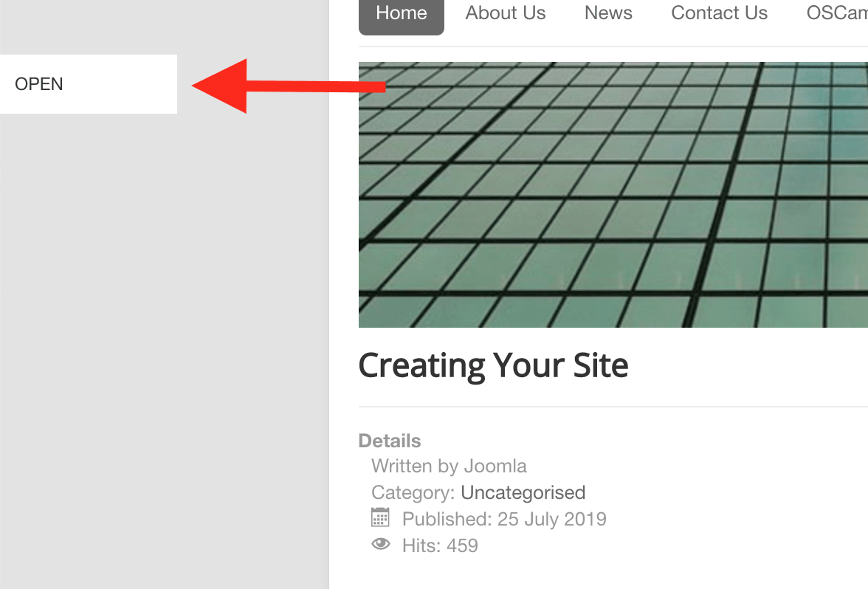Click the Category: label text
868x589 pixels.
pos(413,492)
